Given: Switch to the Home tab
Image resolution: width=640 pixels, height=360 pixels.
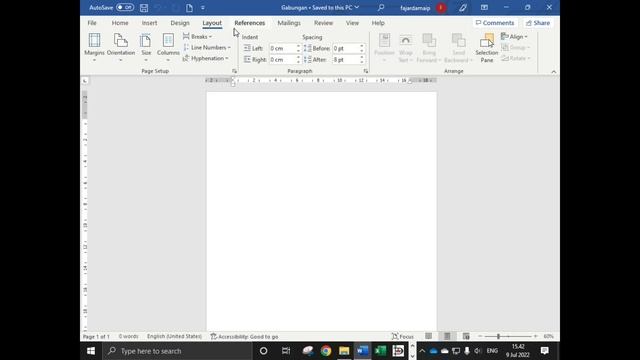Looking at the screenshot, I should (x=120, y=23).
